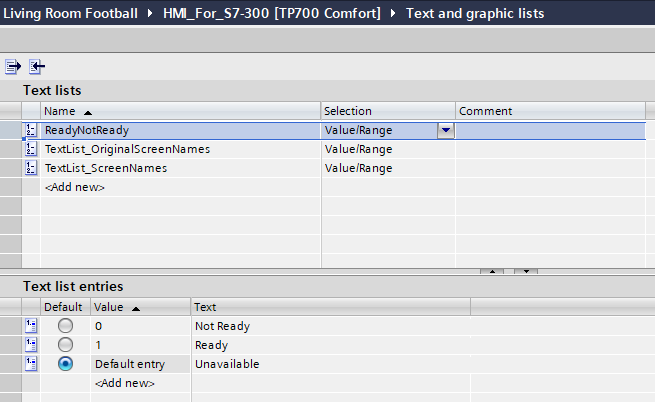Screen dimensions: 655x402
Task: Click the Comment cell of ReadyNotReady
Action: click(550, 130)
